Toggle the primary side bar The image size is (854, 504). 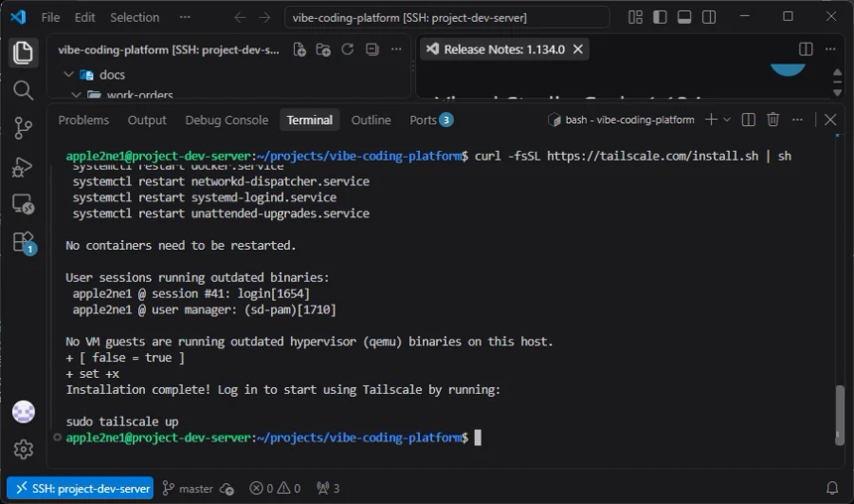tap(659, 18)
